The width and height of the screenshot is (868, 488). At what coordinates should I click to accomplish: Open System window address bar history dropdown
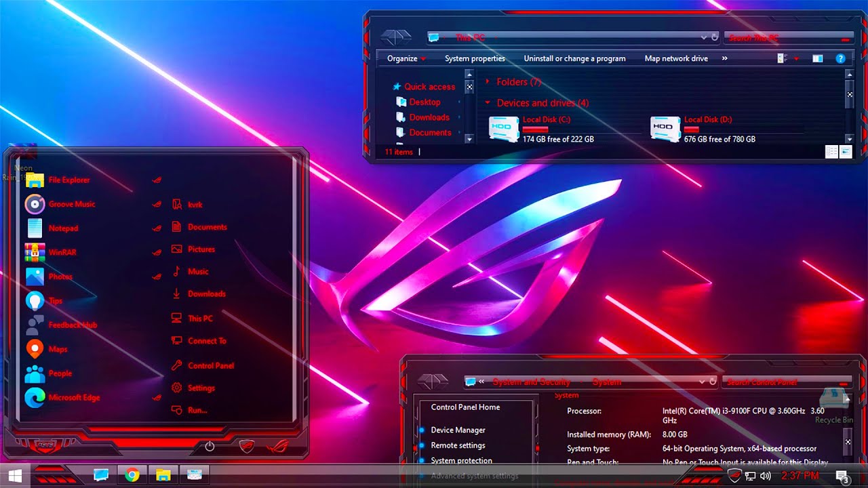(x=703, y=382)
